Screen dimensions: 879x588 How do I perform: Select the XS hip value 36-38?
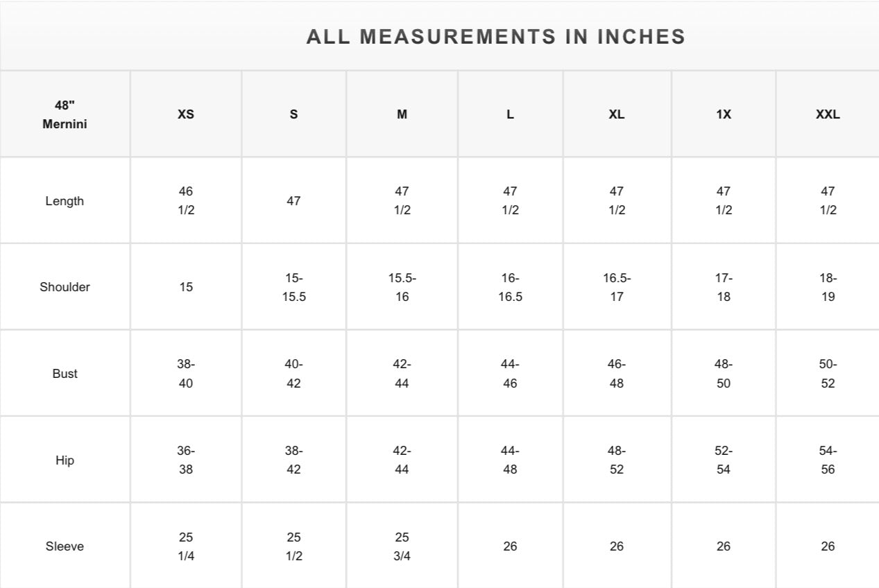click(186, 460)
